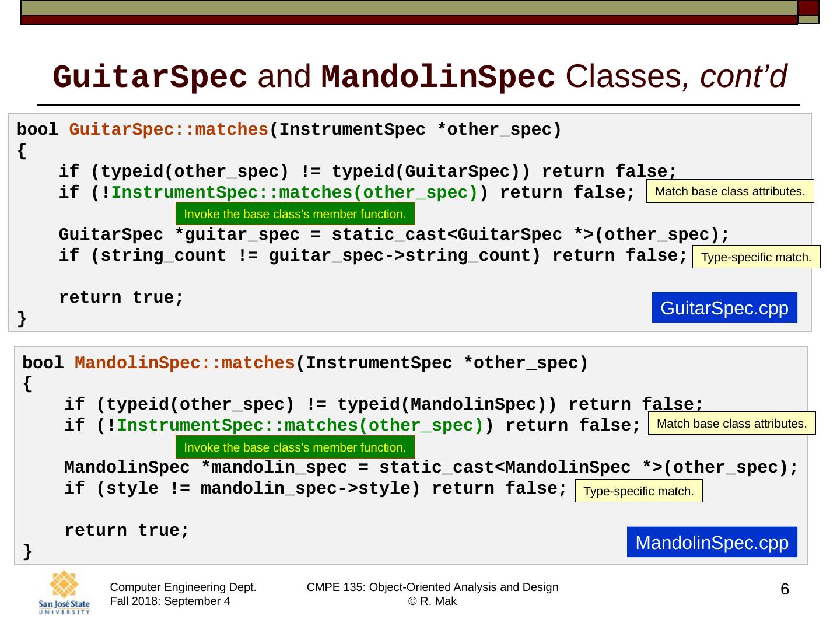Click the 'Type-specific match.' note beside the string_count line
Image resolution: width=840 pixels, height=630 pixels.
click(x=757, y=257)
